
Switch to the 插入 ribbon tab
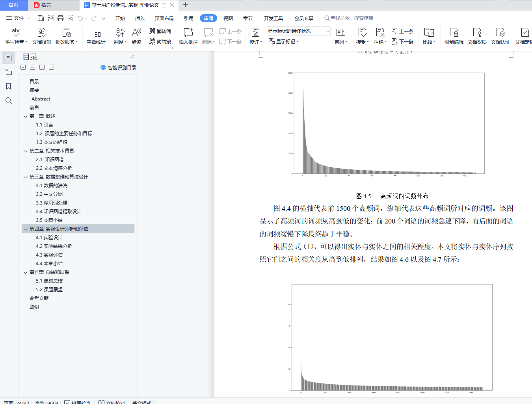click(140, 18)
